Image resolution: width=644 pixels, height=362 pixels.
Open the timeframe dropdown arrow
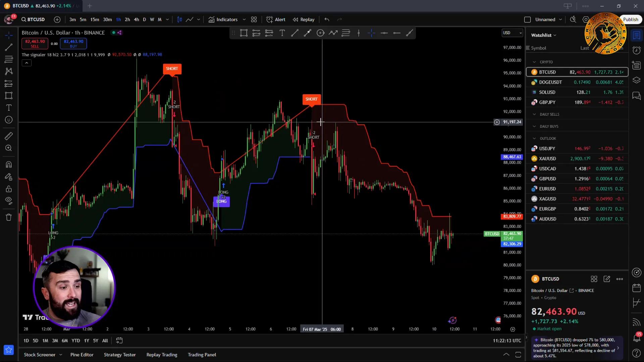tap(167, 19)
